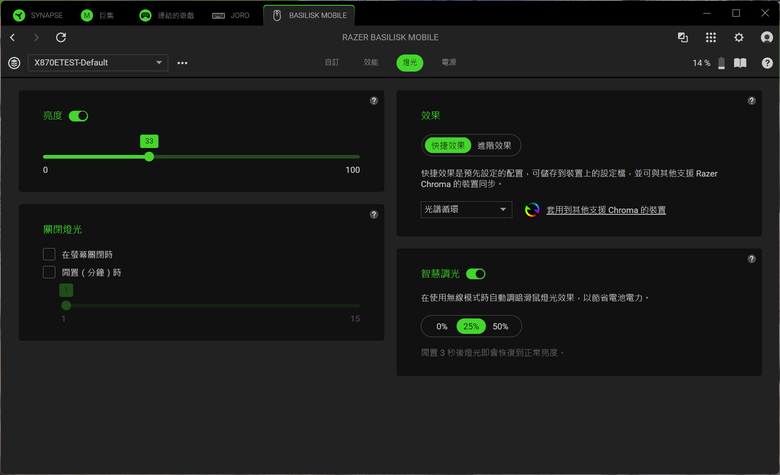Close the Razer Synapse window

click(765, 13)
